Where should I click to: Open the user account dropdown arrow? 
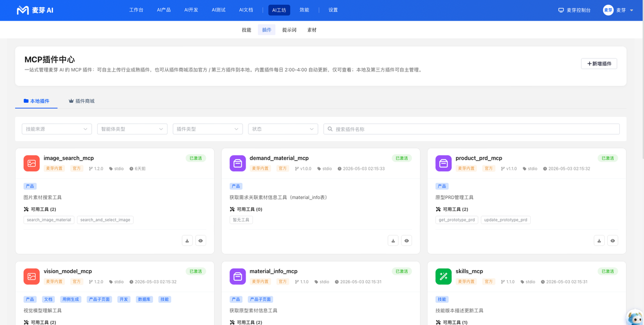point(631,11)
